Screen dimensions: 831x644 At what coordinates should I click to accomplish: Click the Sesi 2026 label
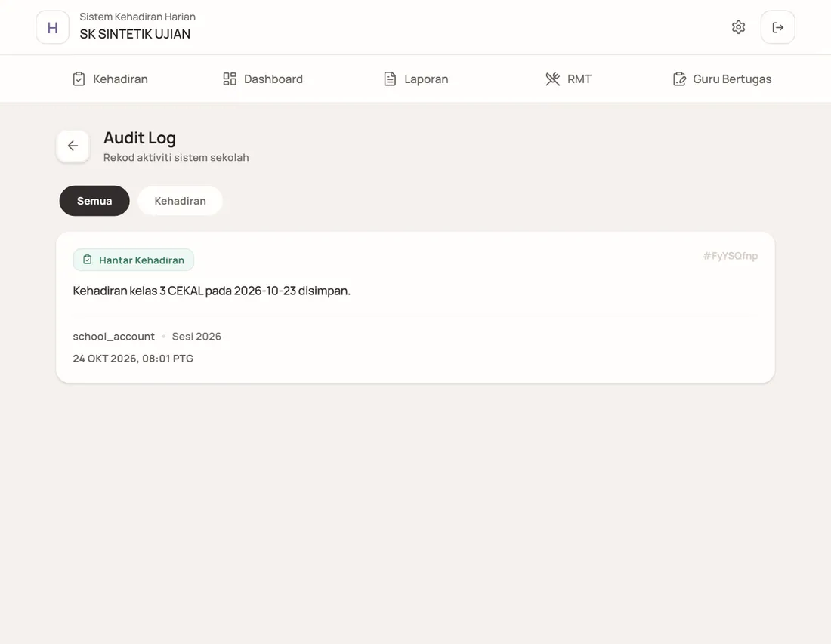click(x=196, y=336)
